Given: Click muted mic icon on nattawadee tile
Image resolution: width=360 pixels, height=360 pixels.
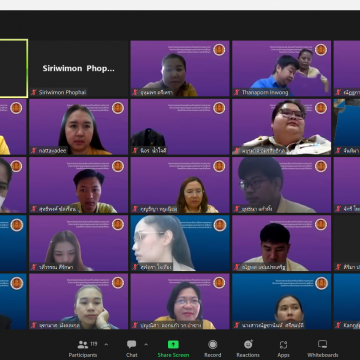Looking at the screenshot, I should [34, 151].
